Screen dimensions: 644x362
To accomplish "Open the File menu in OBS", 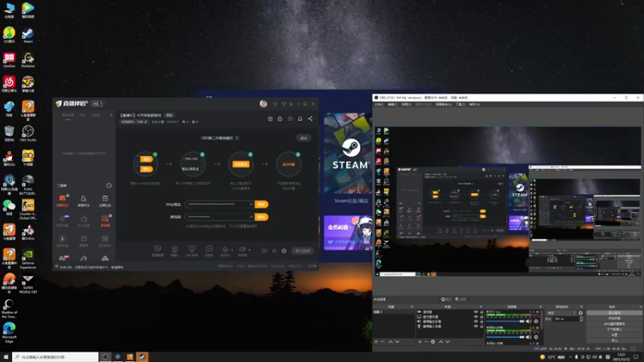I will coord(378,105).
